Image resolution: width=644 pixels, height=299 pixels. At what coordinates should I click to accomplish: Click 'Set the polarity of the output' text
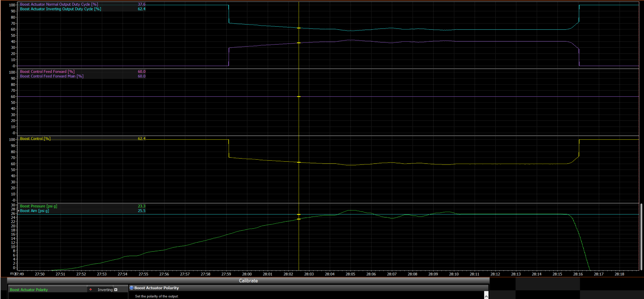pyautogui.click(x=157, y=296)
